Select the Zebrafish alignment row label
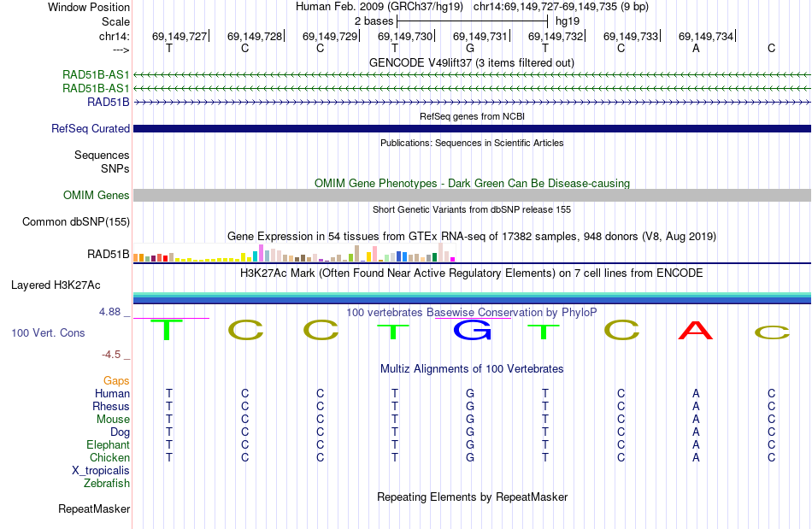The height and width of the screenshot is (529, 812). [x=107, y=484]
